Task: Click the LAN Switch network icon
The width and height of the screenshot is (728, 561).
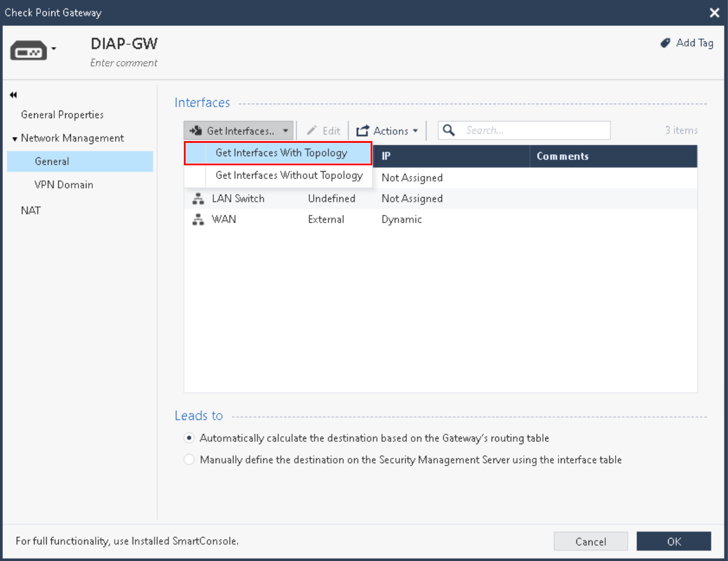Action: [198, 199]
